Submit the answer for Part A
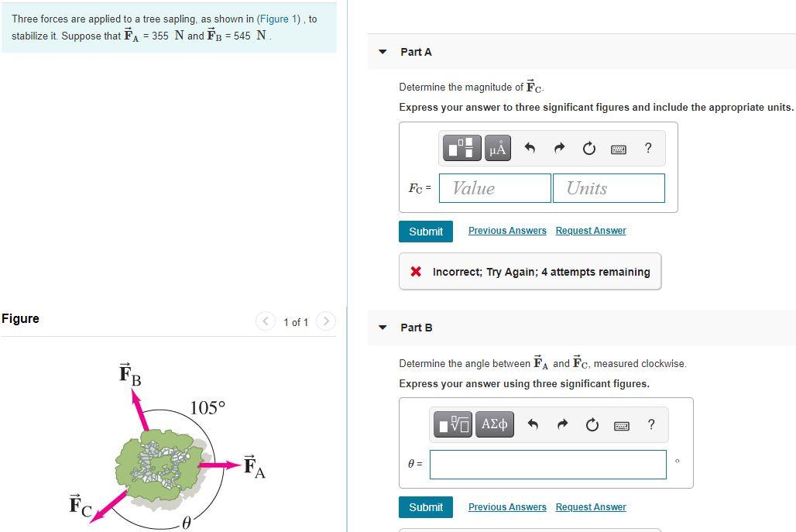Screen dimensions: 796x532 point(425,231)
